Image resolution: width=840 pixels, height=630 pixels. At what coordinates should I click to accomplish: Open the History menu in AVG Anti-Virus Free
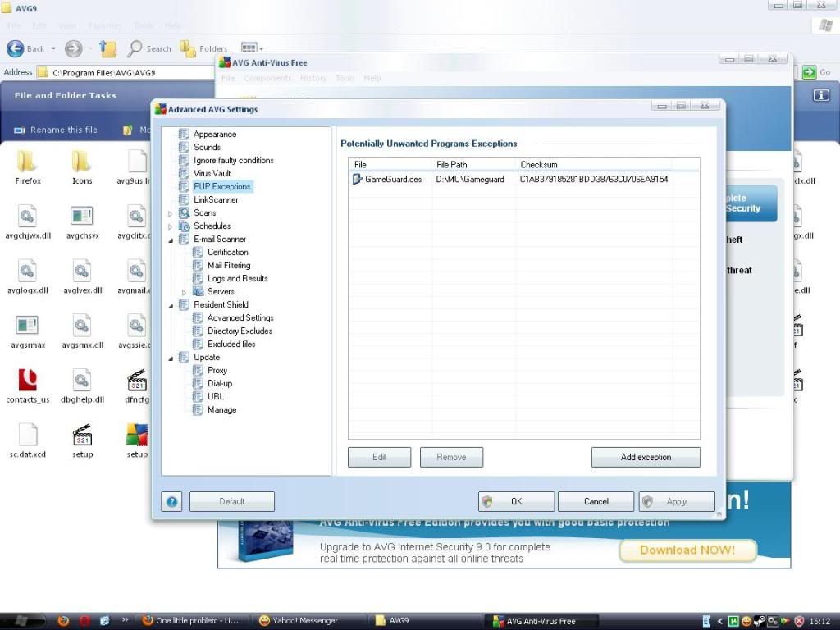(x=313, y=78)
